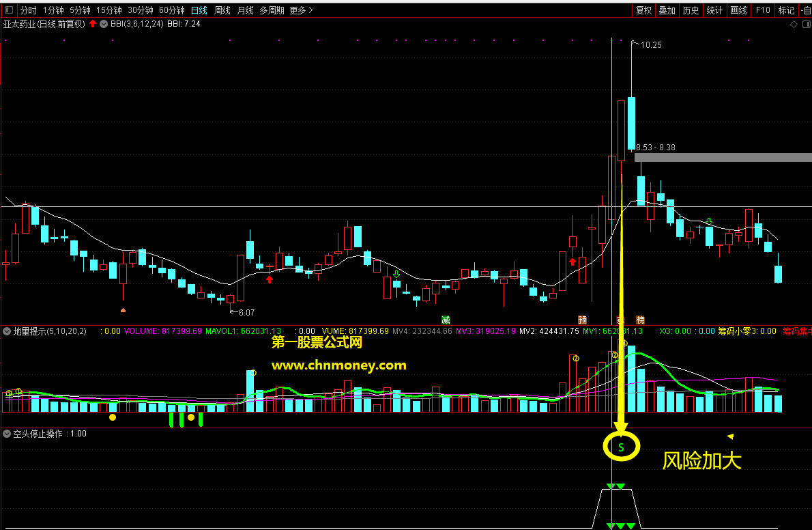Open the 空头停止操作 indicator dropdown circle
The width and height of the screenshot is (812, 530).
[8, 434]
